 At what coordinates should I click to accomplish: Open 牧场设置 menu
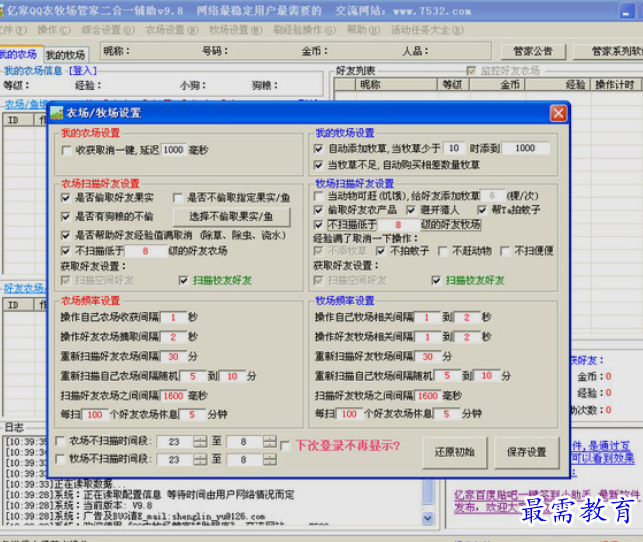(235, 30)
